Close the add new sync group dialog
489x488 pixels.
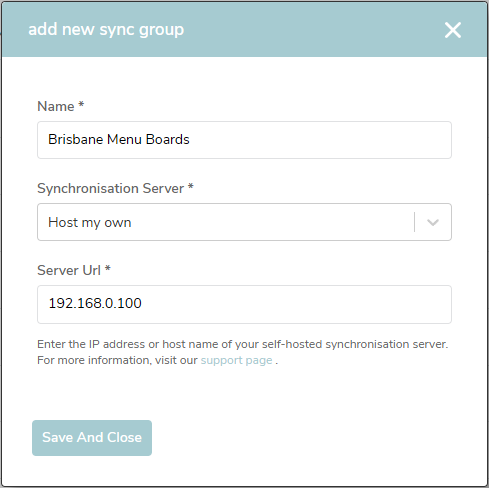453,30
